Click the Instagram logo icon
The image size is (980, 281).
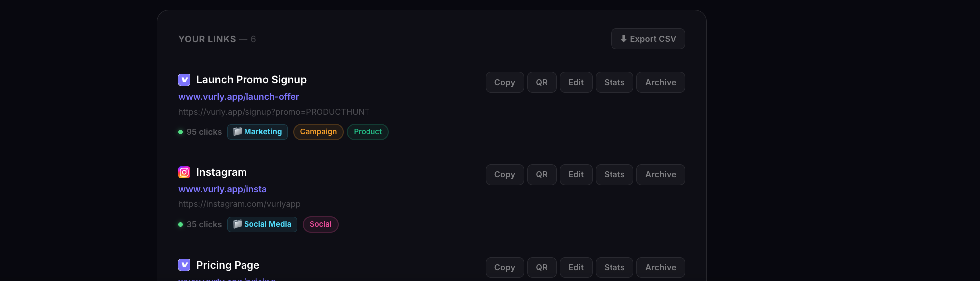click(x=184, y=172)
